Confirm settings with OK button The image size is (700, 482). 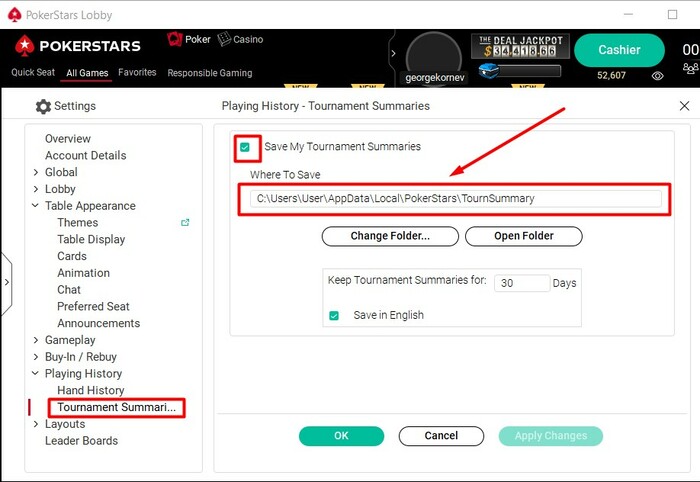(x=341, y=436)
